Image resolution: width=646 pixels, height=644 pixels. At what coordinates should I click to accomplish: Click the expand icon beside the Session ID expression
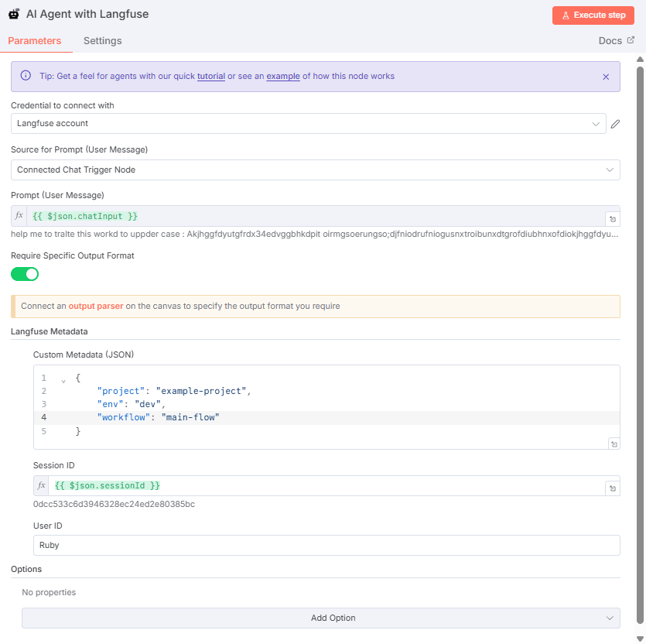pos(613,487)
